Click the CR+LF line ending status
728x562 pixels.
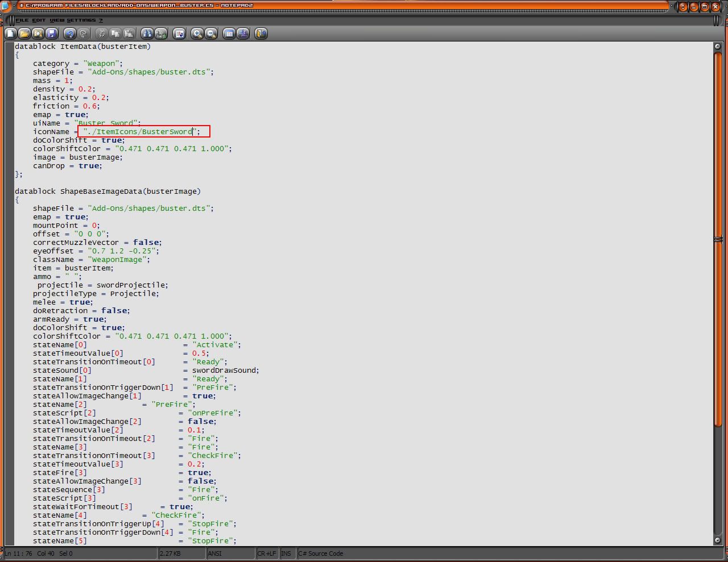point(267,553)
